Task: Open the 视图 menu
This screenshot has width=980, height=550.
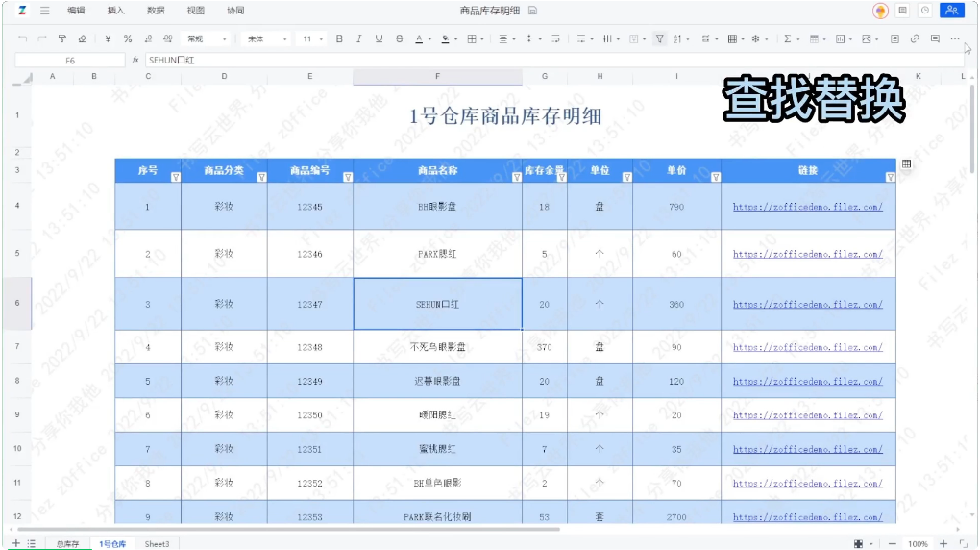Action: click(196, 11)
